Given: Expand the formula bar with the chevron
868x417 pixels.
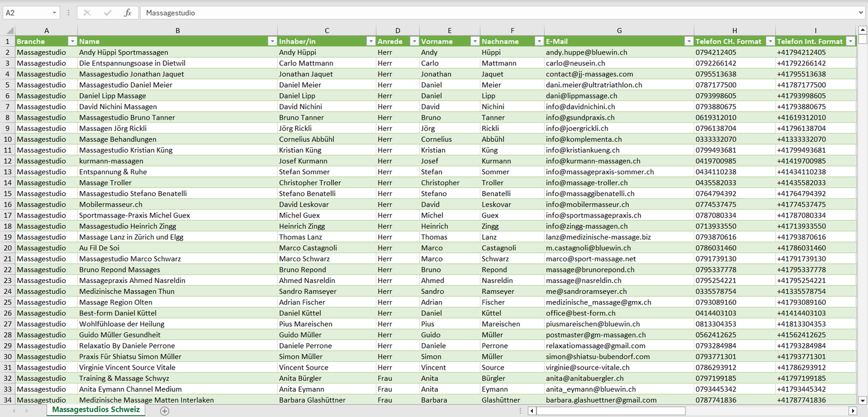Looking at the screenshot, I should [x=861, y=13].
